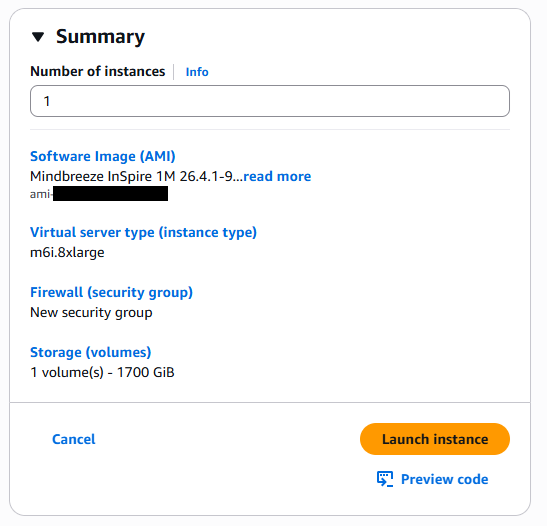Image resolution: width=547 pixels, height=526 pixels.
Task: Click the Preview code text link
Action: (444, 479)
